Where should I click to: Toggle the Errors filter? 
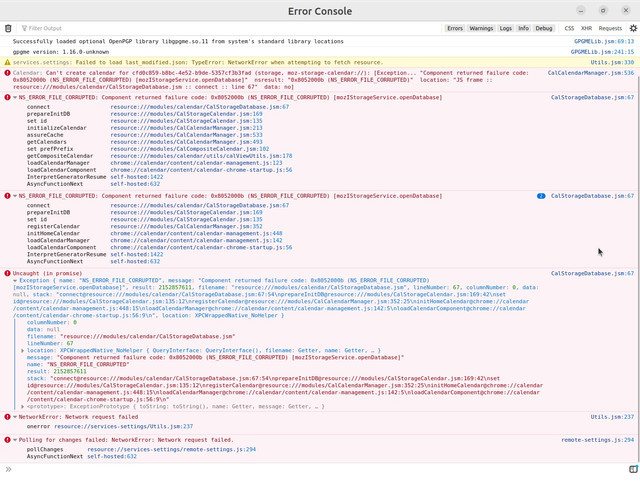point(455,28)
